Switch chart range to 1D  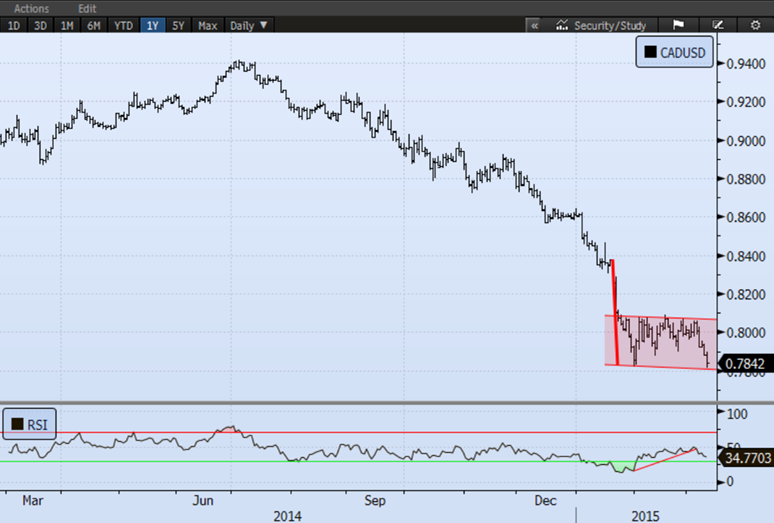14,25
